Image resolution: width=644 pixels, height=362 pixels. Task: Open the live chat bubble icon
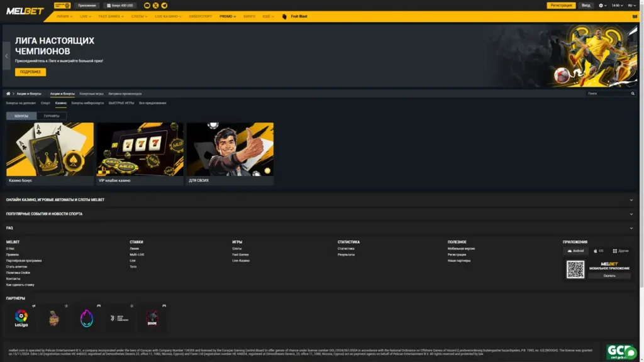point(630,353)
